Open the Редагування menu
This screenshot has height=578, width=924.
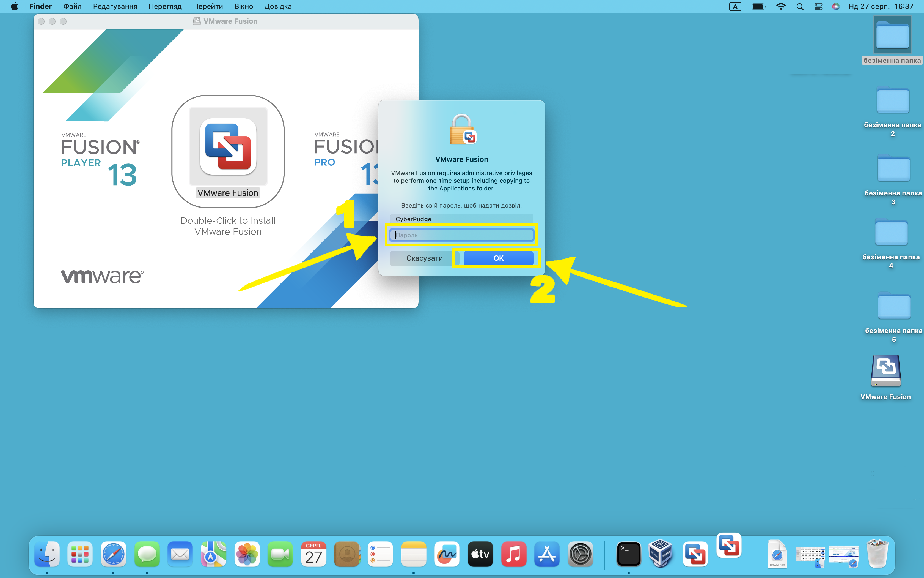[115, 7]
